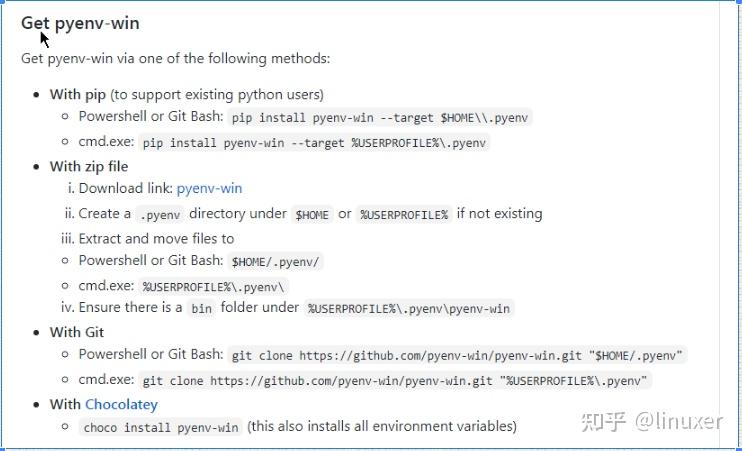Screen dimensions: 742x451
Task: Click the bin inline code snippet
Action: click(201, 309)
